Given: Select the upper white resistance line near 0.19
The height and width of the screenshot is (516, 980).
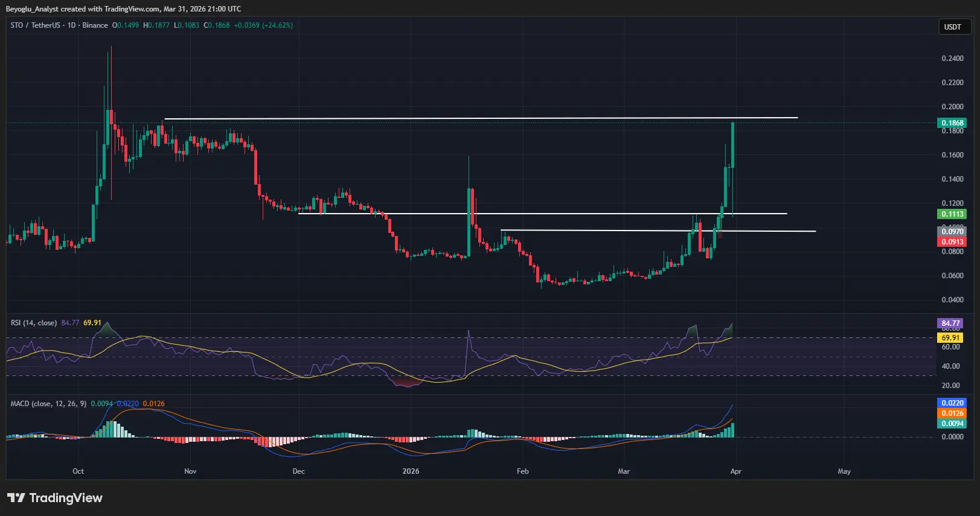Looking at the screenshot, I should (x=481, y=118).
